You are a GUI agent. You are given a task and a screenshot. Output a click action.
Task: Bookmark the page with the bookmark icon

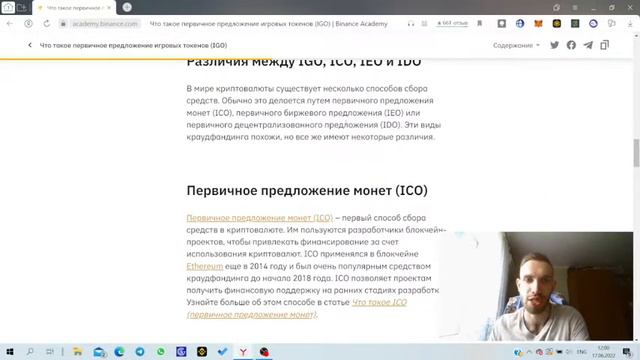(x=480, y=24)
